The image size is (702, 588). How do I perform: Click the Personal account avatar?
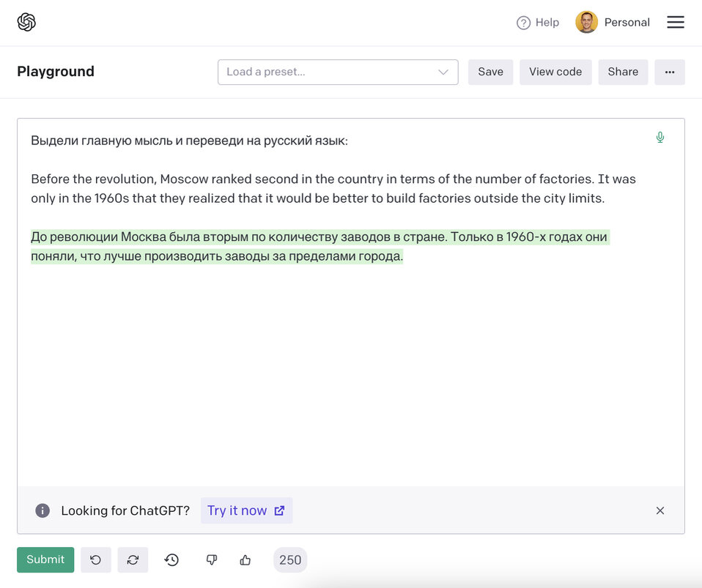[586, 22]
